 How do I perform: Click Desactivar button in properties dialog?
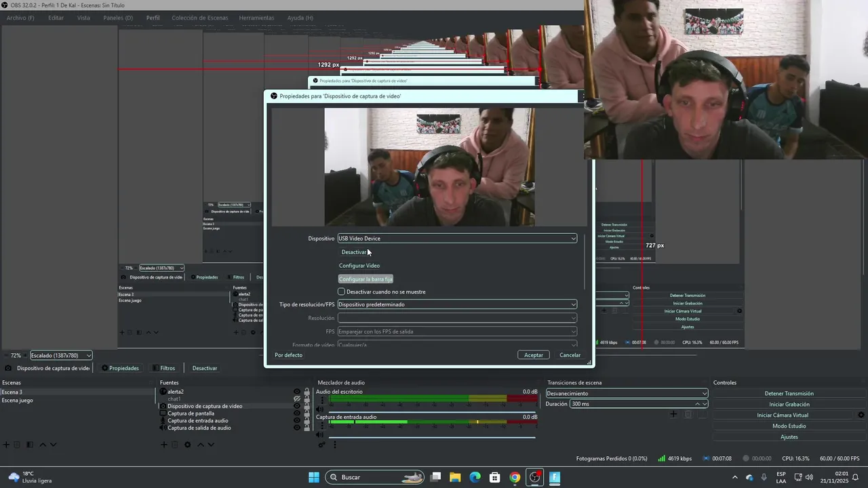point(354,252)
